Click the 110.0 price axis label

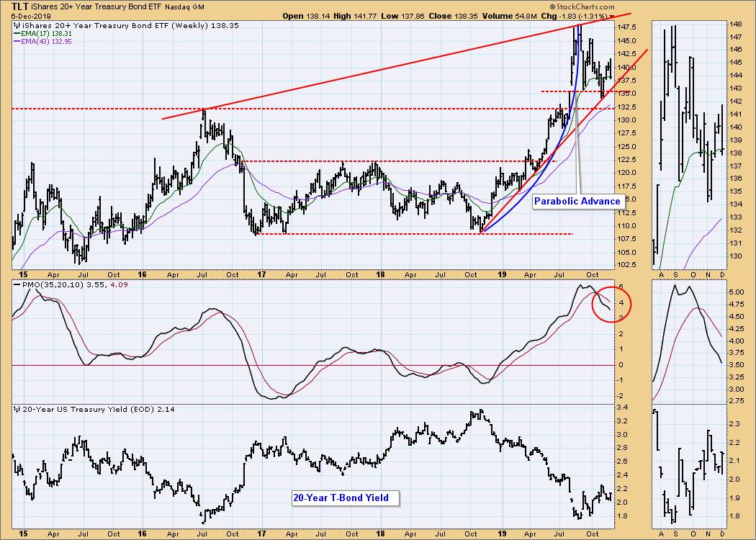click(627, 225)
